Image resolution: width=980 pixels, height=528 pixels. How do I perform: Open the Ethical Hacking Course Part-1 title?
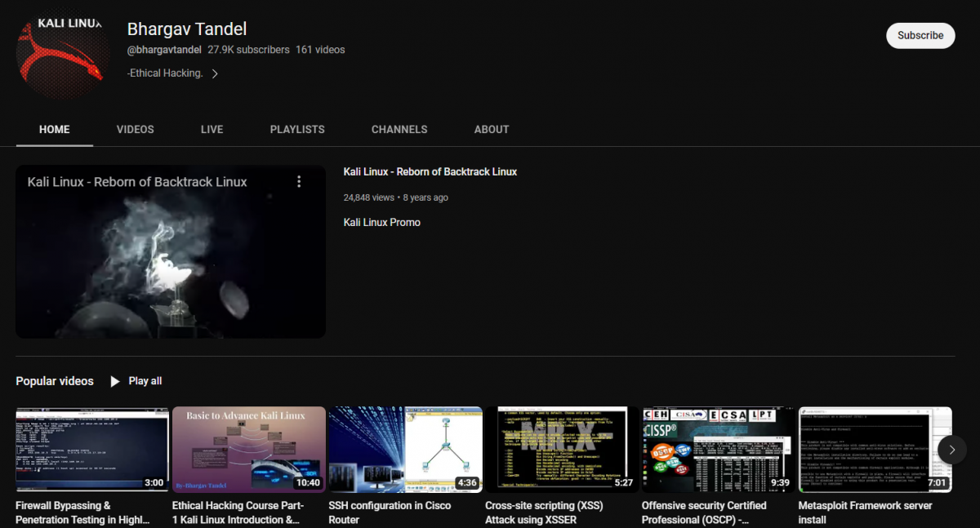[238, 512]
